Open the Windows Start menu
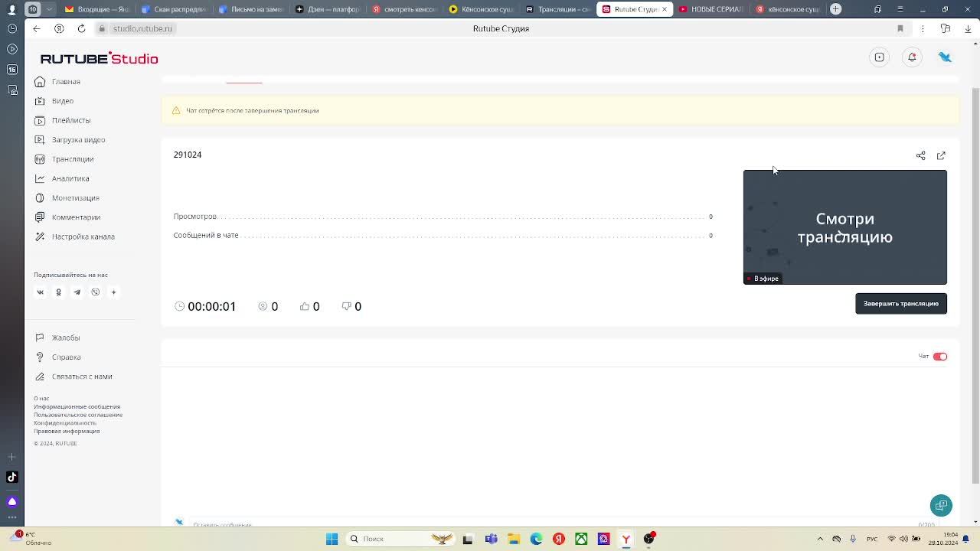Viewport: 980px width, 551px height. click(332, 539)
